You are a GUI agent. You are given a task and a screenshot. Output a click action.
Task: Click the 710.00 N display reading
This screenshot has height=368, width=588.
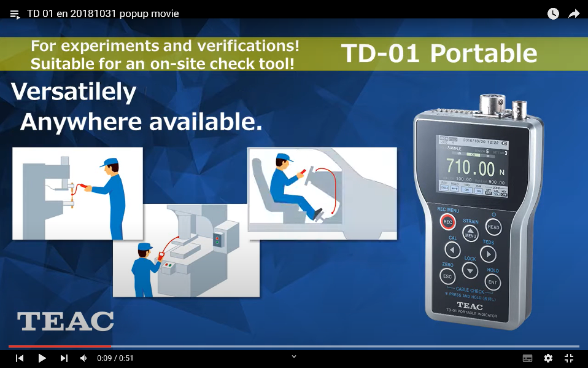tap(475, 168)
